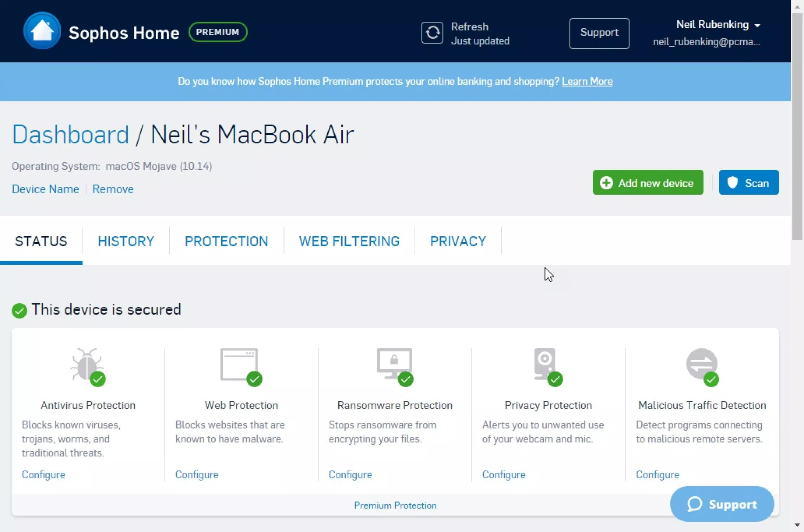The width and height of the screenshot is (804, 532).
Task: Click the Sophos Home house logo
Action: [x=42, y=31]
